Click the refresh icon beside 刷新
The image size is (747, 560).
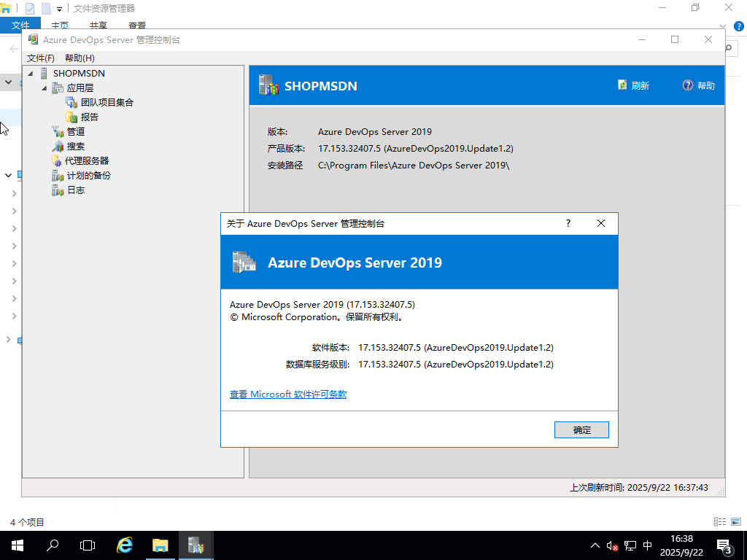622,85
